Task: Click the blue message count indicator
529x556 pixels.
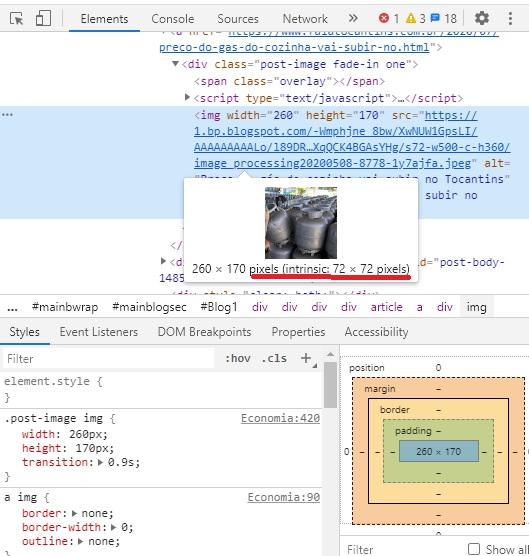Action: pos(444,18)
